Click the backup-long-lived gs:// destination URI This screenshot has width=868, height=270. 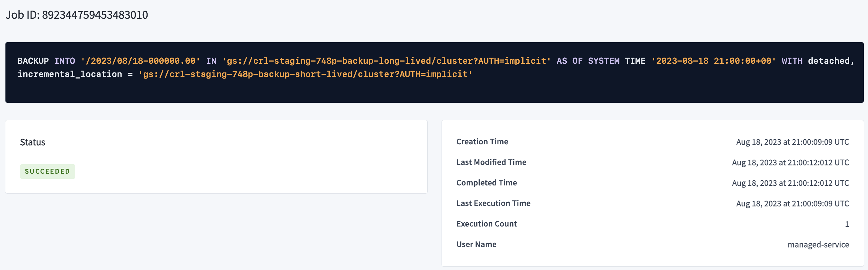(x=386, y=61)
